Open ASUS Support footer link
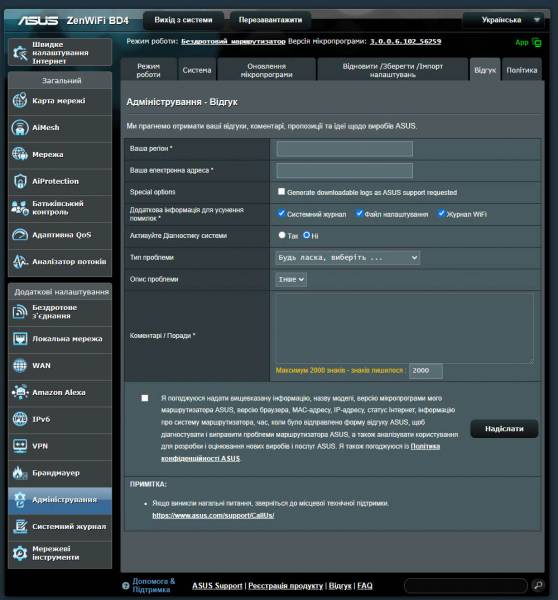Screen dimensions: 558x600 [217, 585]
